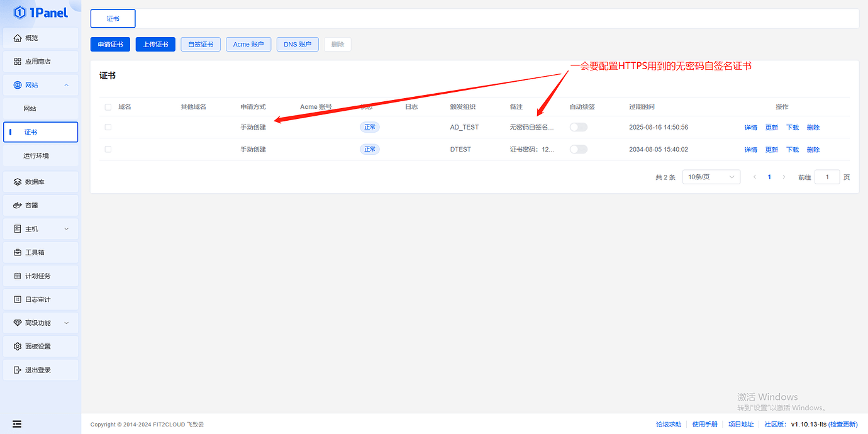
Task: Go to the 数据库 database section
Action: (40, 182)
